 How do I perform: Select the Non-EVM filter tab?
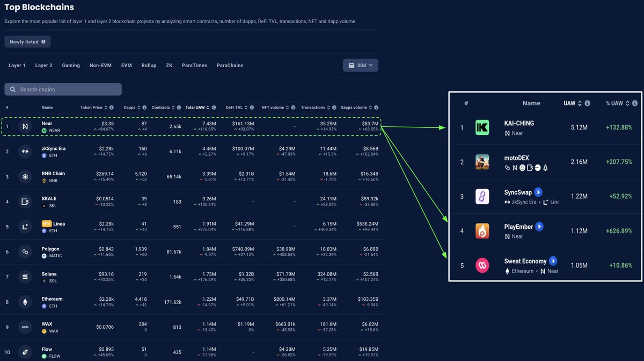pos(100,66)
